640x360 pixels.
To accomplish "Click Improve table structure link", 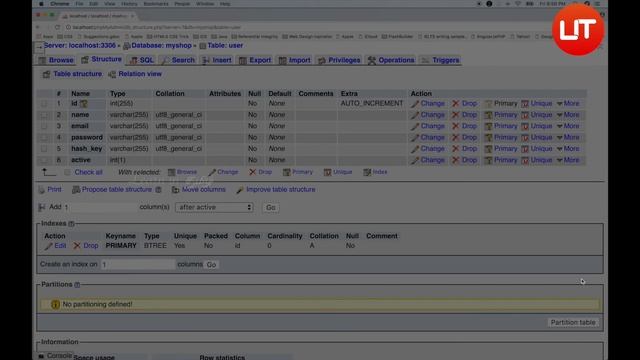I will [x=280, y=189].
